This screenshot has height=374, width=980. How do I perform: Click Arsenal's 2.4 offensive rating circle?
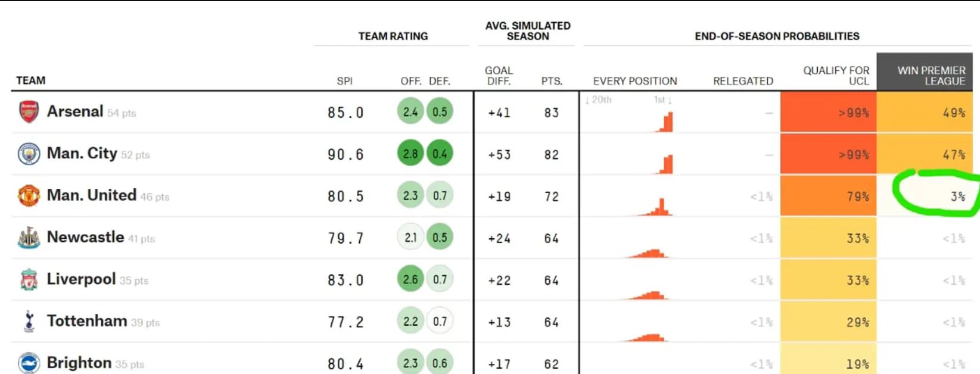click(410, 112)
